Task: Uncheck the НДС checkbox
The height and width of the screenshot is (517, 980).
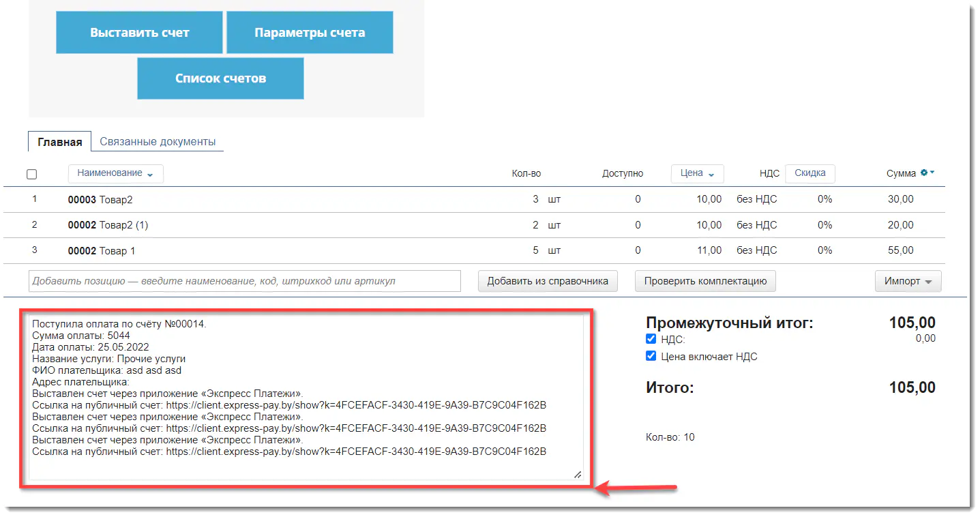Action: (651, 339)
